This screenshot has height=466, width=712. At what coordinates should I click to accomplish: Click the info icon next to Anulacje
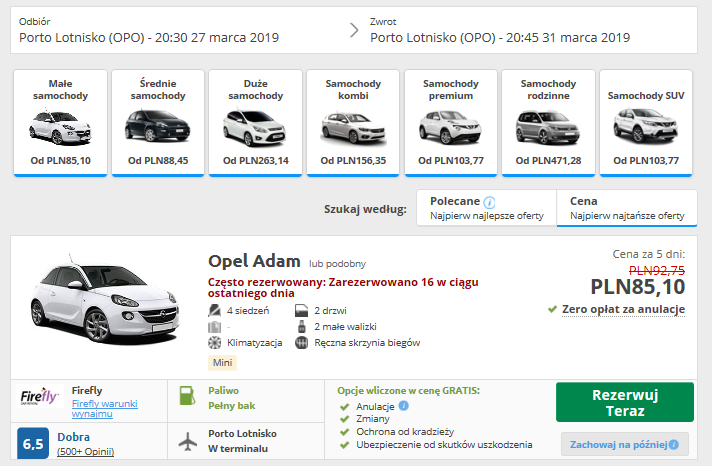click(x=404, y=406)
